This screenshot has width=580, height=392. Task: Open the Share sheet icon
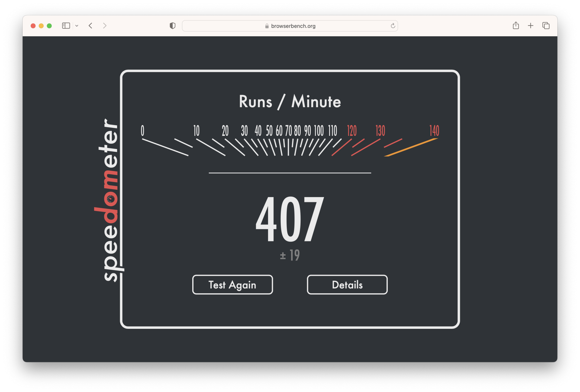[x=516, y=25]
